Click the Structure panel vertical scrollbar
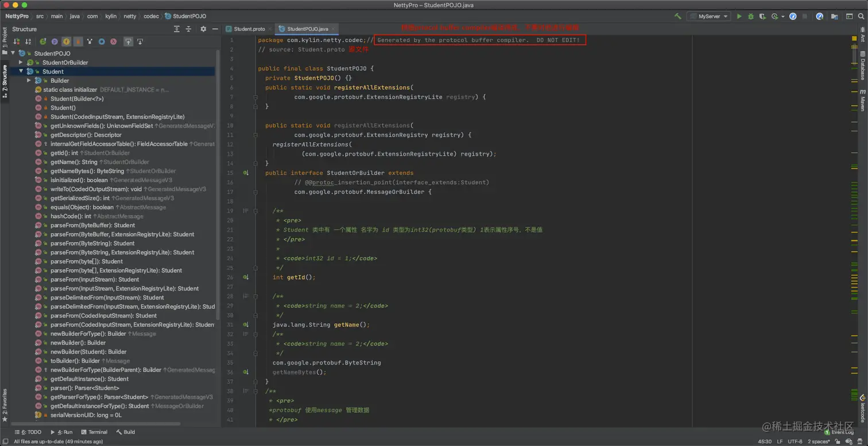868x446 pixels. (x=218, y=184)
